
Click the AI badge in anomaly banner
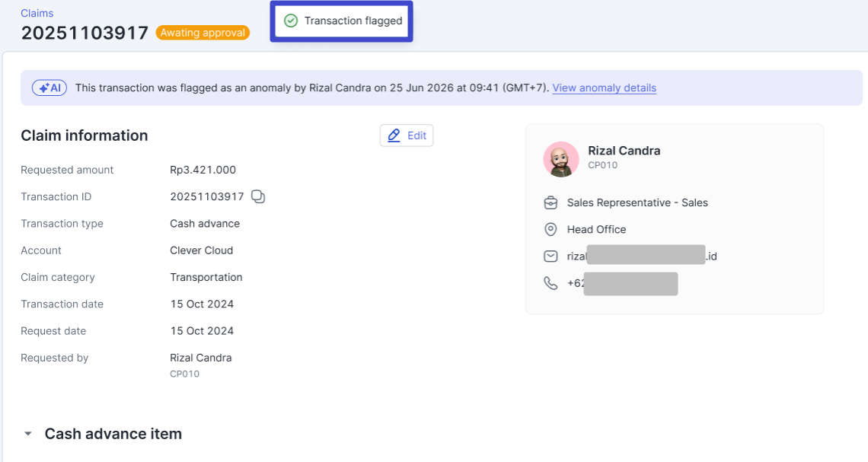(50, 88)
